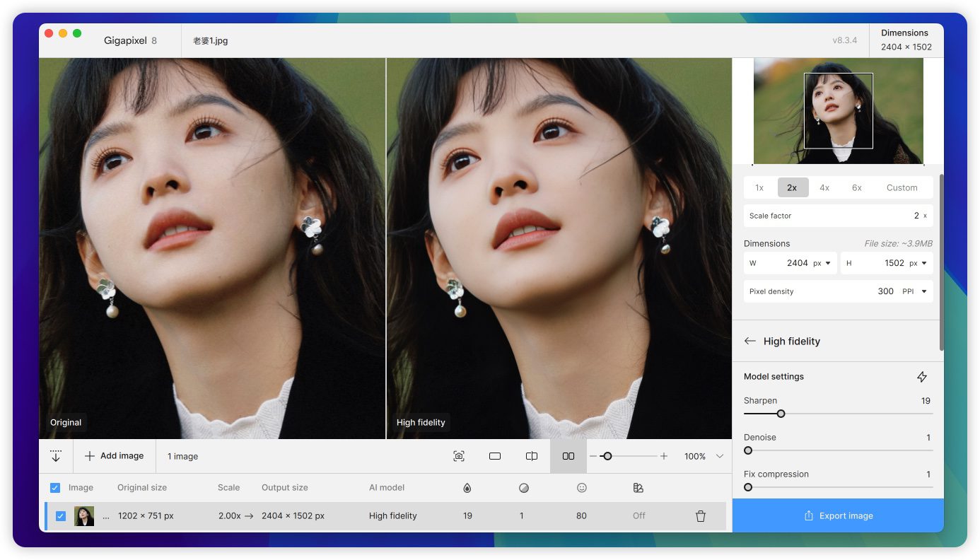This screenshot has height=560, width=980.
Task: Select the split slider view icon
Action: pyautogui.click(x=532, y=456)
